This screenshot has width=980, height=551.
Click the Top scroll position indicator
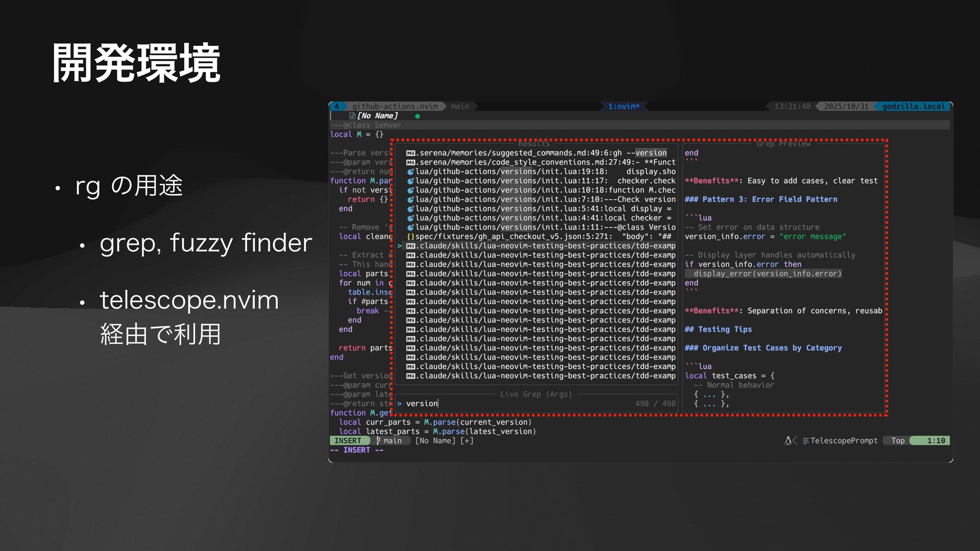tap(898, 441)
